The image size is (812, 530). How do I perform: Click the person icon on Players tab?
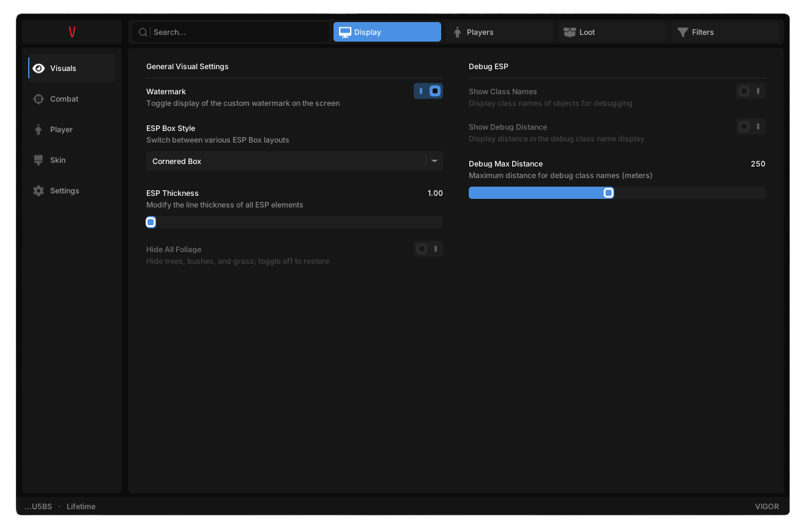(x=457, y=32)
